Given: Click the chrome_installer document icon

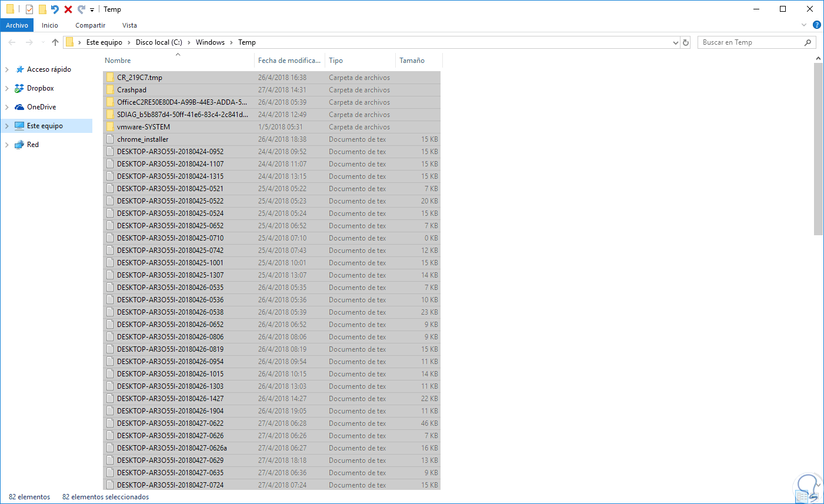Looking at the screenshot, I should coord(110,139).
